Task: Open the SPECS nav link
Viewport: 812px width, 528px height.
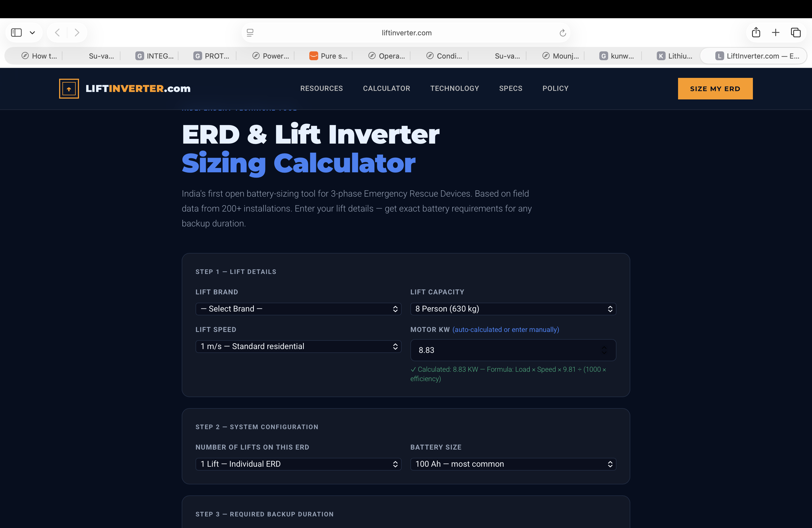Action: pos(511,88)
